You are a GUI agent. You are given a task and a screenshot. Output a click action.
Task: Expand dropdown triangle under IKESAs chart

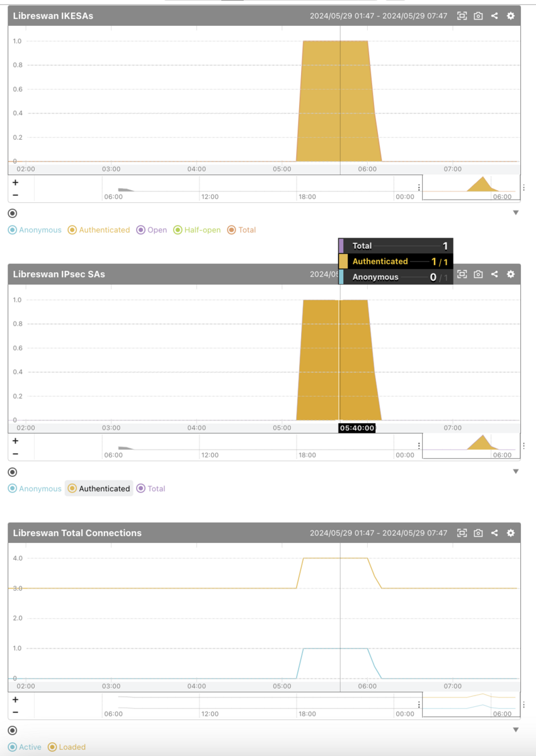click(x=516, y=213)
